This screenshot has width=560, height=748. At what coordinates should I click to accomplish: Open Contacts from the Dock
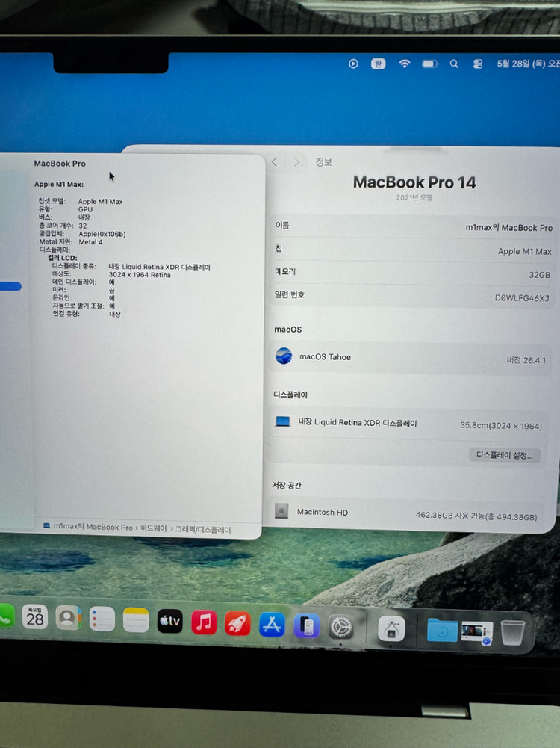click(68, 618)
